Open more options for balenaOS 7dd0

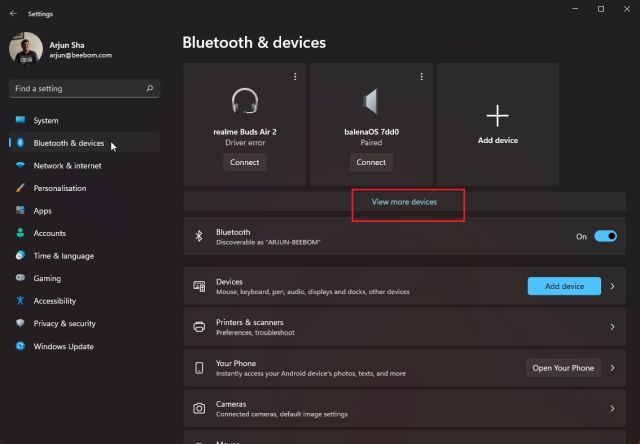click(421, 76)
